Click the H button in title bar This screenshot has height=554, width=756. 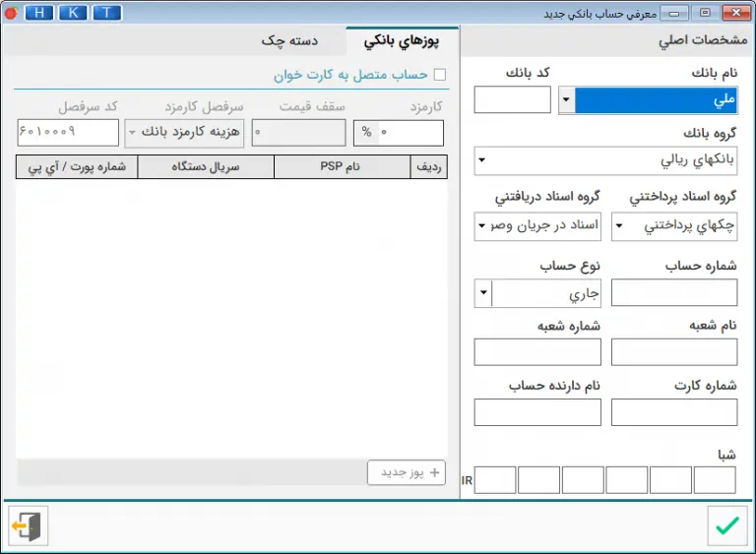click(x=39, y=13)
